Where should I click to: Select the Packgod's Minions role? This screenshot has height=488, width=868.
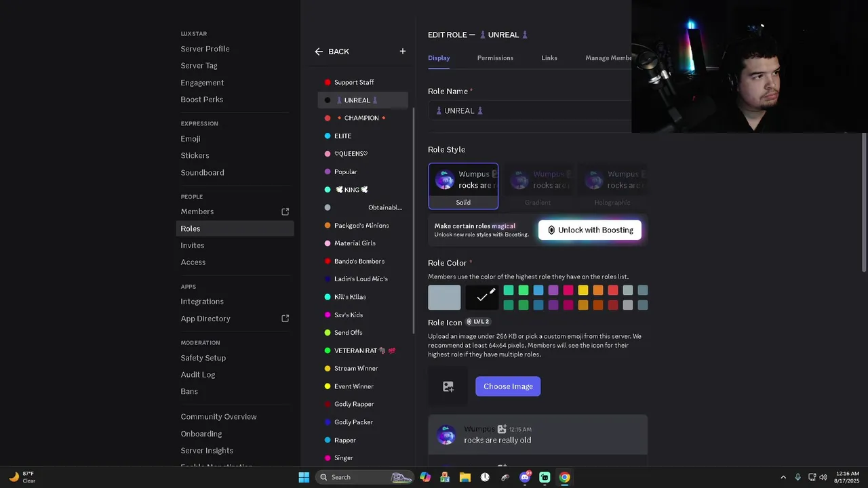tap(363, 226)
